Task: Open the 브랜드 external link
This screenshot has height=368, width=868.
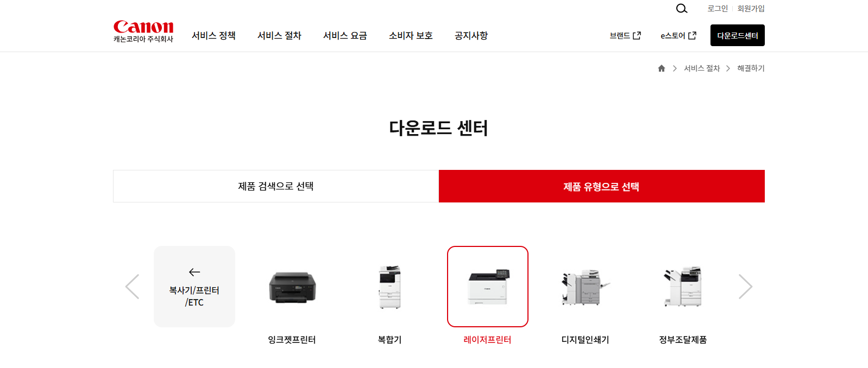Action: 625,36
